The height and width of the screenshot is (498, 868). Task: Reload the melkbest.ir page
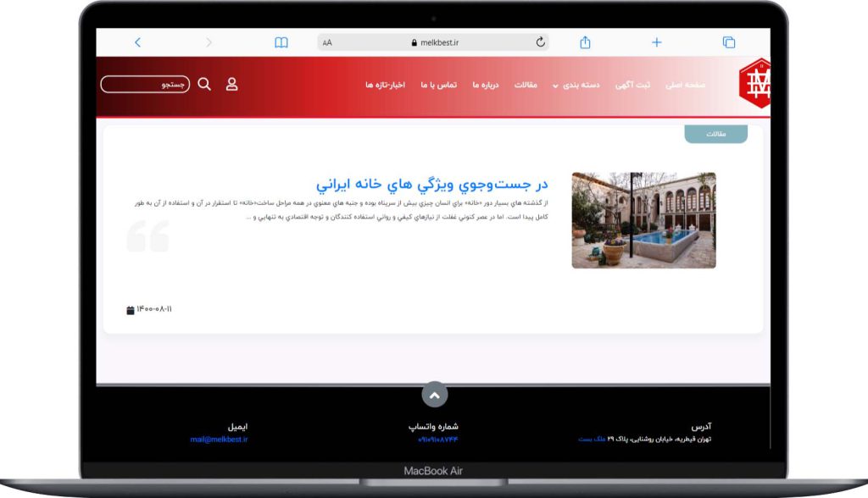pyautogui.click(x=540, y=42)
